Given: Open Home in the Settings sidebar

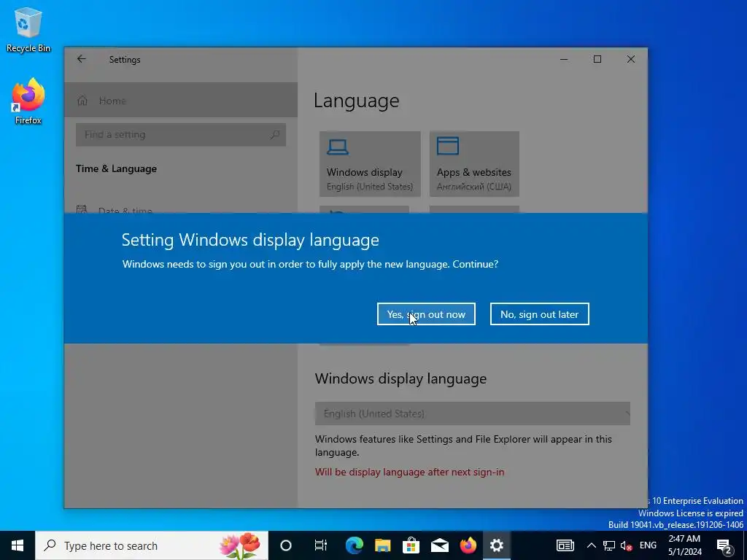Looking at the screenshot, I should pos(181,101).
